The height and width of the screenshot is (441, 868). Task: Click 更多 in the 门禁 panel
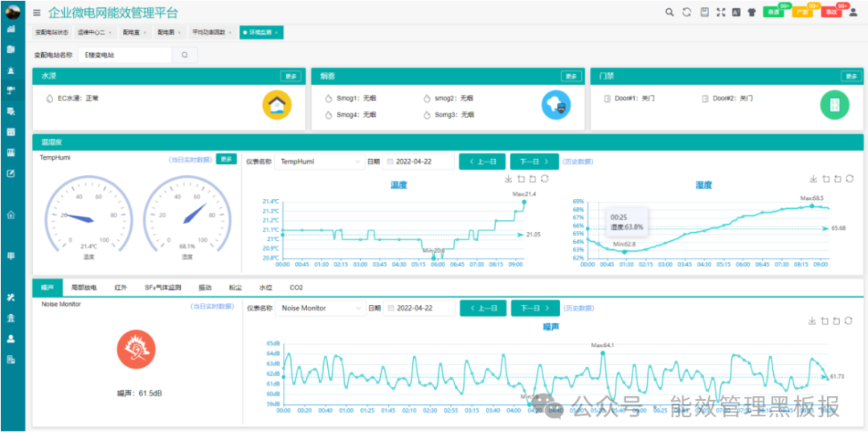[x=851, y=76]
